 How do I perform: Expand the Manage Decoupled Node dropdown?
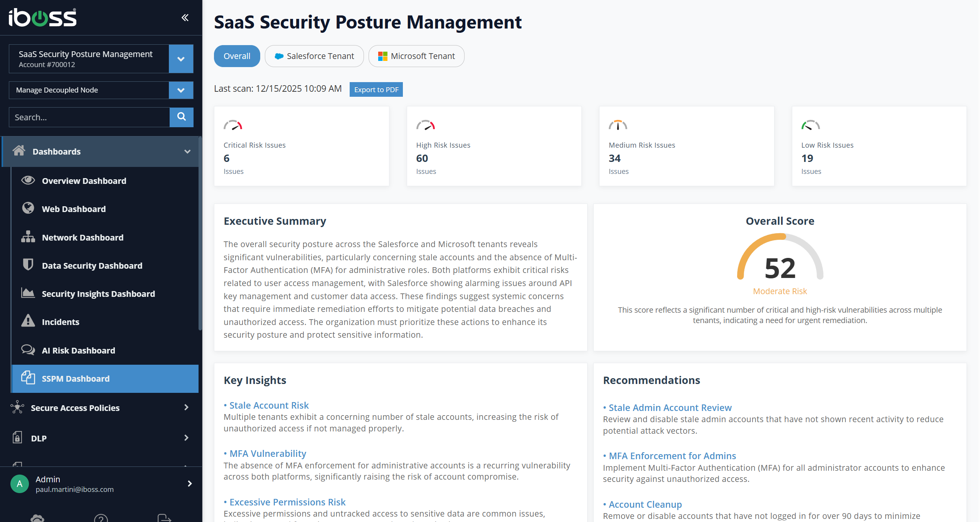pyautogui.click(x=181, y=90)
